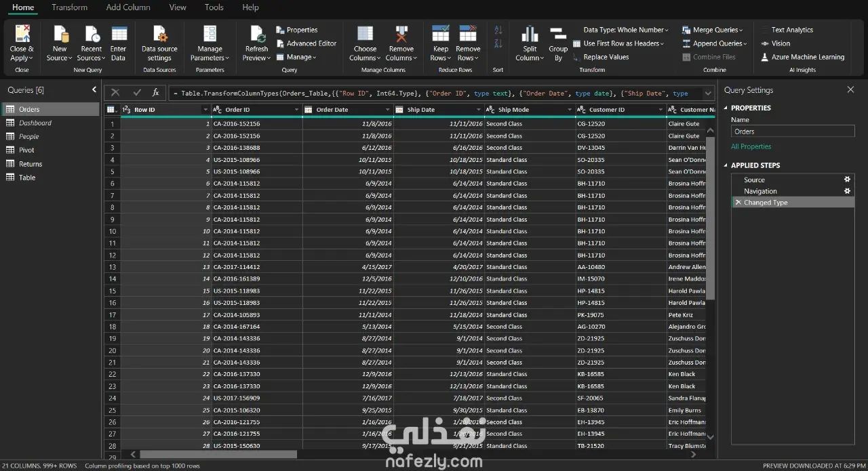The width and height of the screenshot is (868, 471).
Task: Collapse the Queries pane
Action: [x=94, y=89]
